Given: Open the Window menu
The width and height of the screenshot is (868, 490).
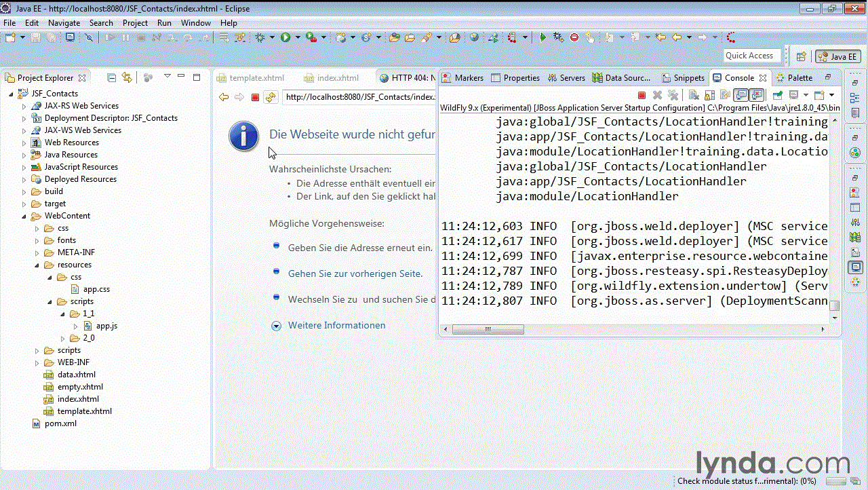Looking at the screenshot, I should click(x=195, y=22).
